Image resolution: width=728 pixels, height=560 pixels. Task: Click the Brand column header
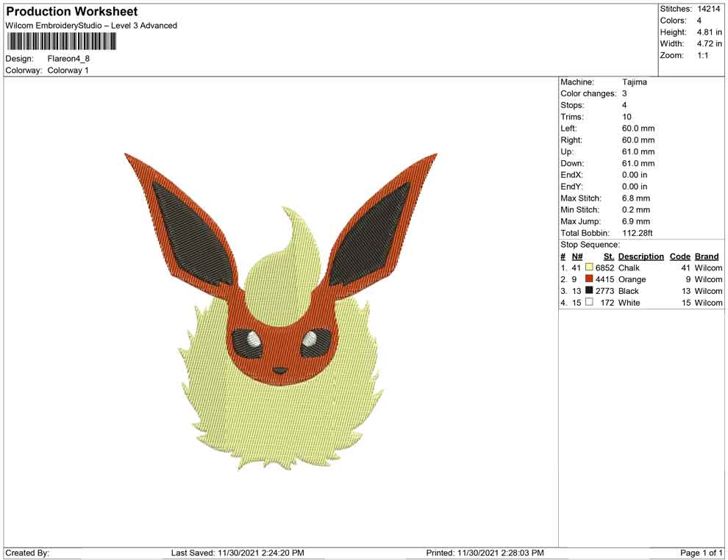tap(707, 256)
